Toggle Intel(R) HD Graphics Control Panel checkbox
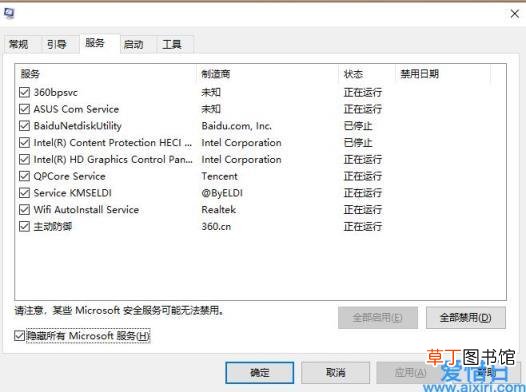 [24, 159]
